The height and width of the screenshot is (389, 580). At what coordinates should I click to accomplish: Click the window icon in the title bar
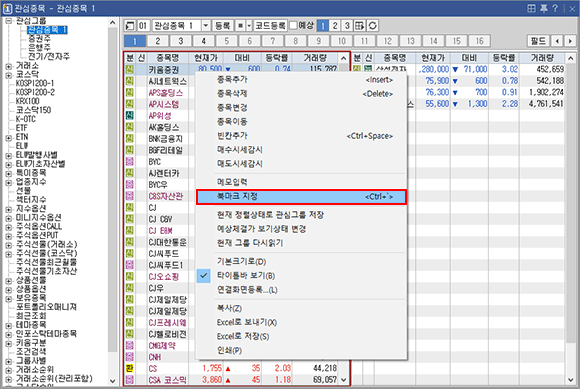click(x=7, y=8)
